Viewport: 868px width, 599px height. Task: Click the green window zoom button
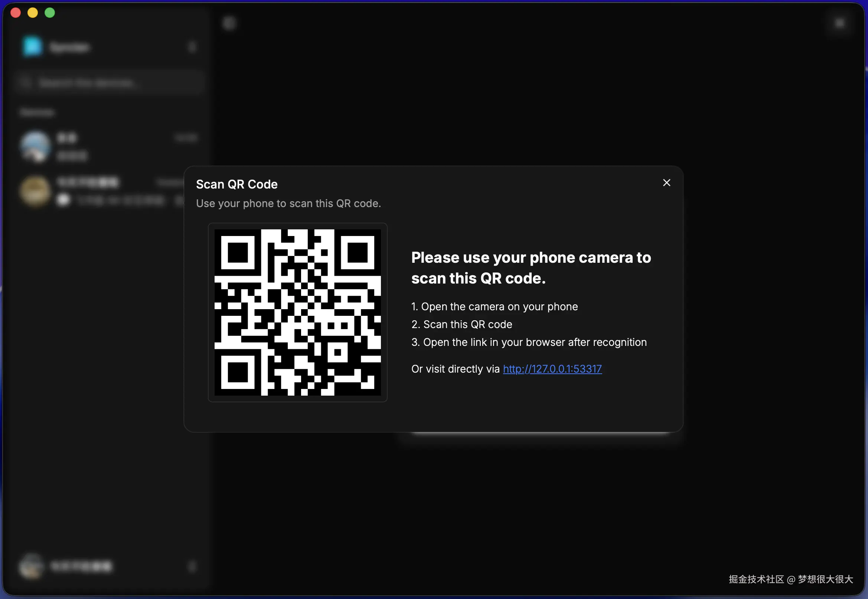coord(50,13)
